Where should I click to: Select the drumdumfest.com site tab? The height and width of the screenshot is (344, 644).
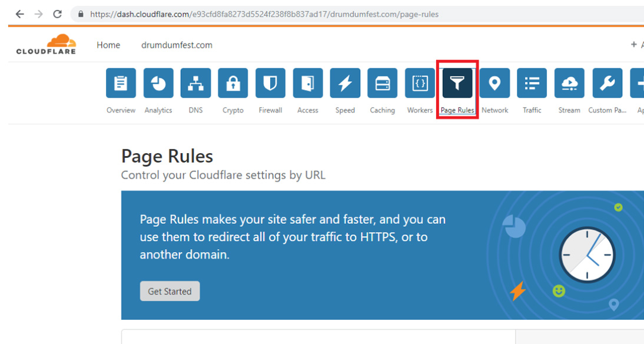[177, 45]
